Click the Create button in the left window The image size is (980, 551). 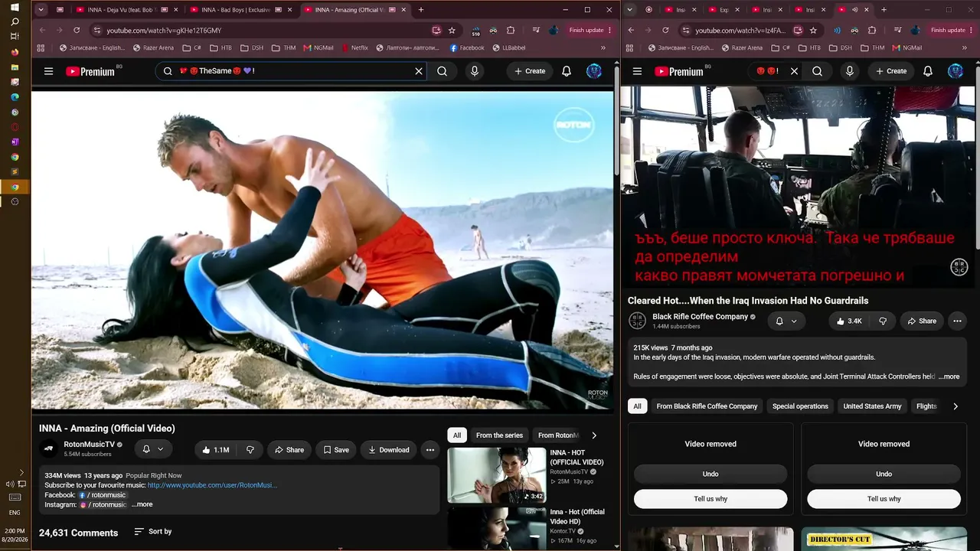click(530, 71)
